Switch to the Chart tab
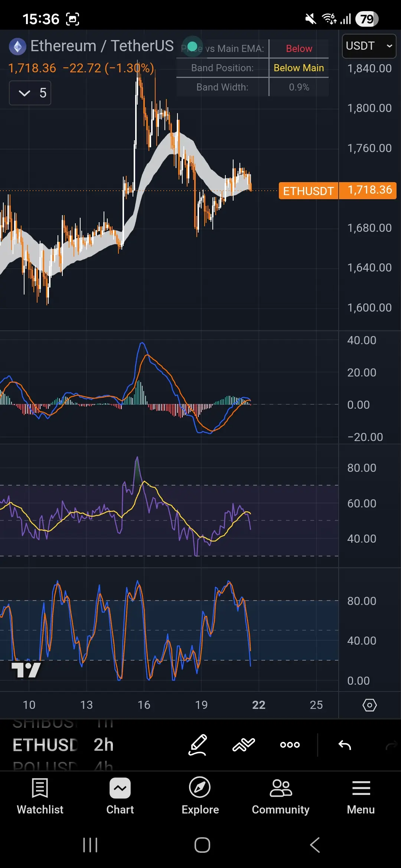401x868 pixels. click(120, 796)
